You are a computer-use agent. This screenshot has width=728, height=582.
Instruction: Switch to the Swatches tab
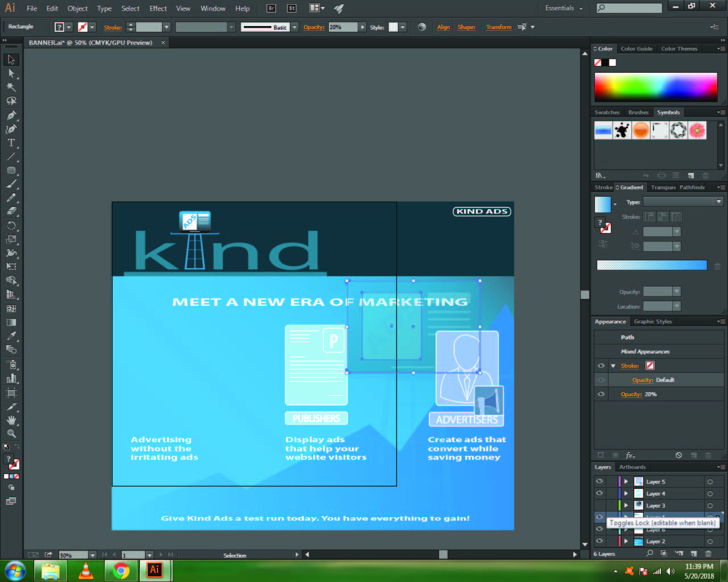point(607,113)
